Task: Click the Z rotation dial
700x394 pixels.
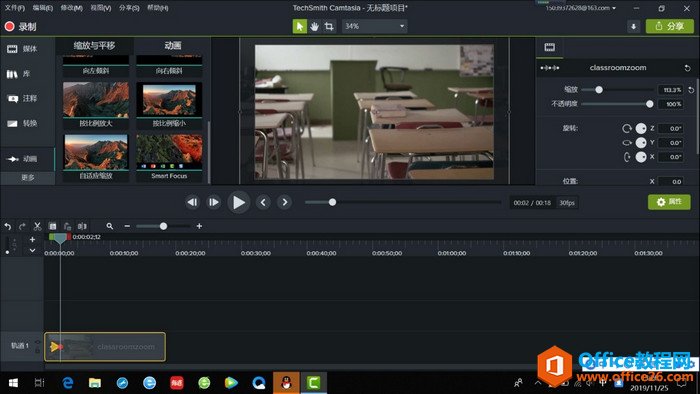Action: pos(641,129)
